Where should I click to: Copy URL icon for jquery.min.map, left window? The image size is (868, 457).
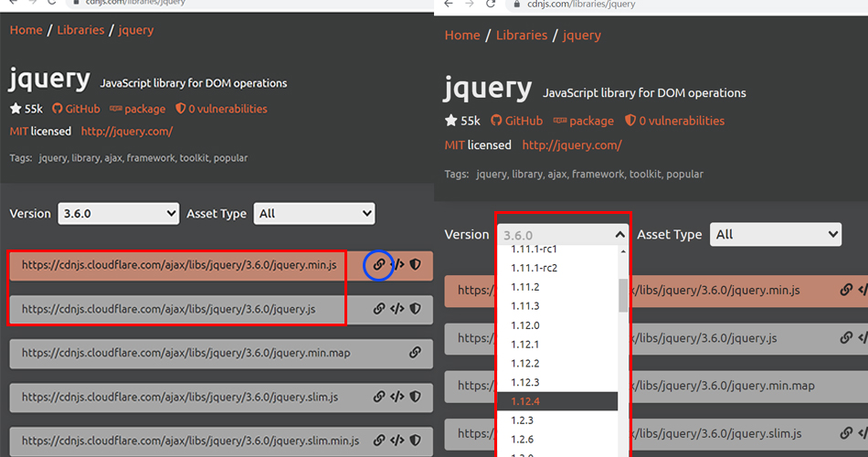pyautogui.click(x=415, y=352)
